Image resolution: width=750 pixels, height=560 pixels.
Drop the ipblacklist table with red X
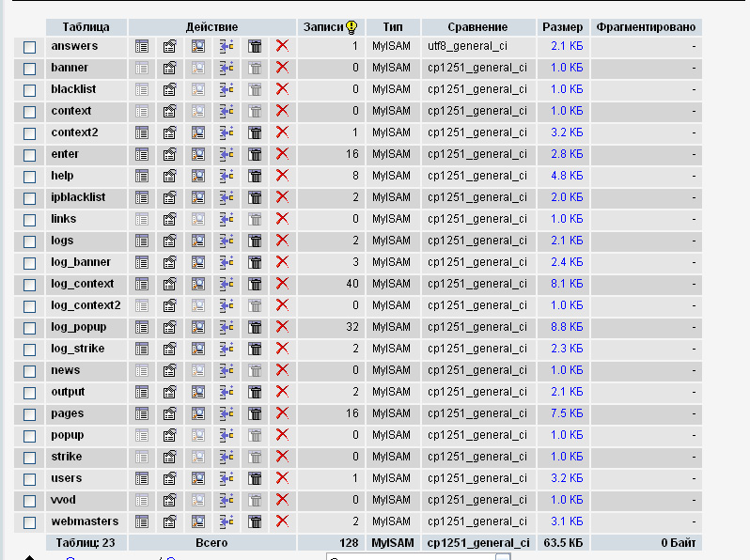pos(282,197)
